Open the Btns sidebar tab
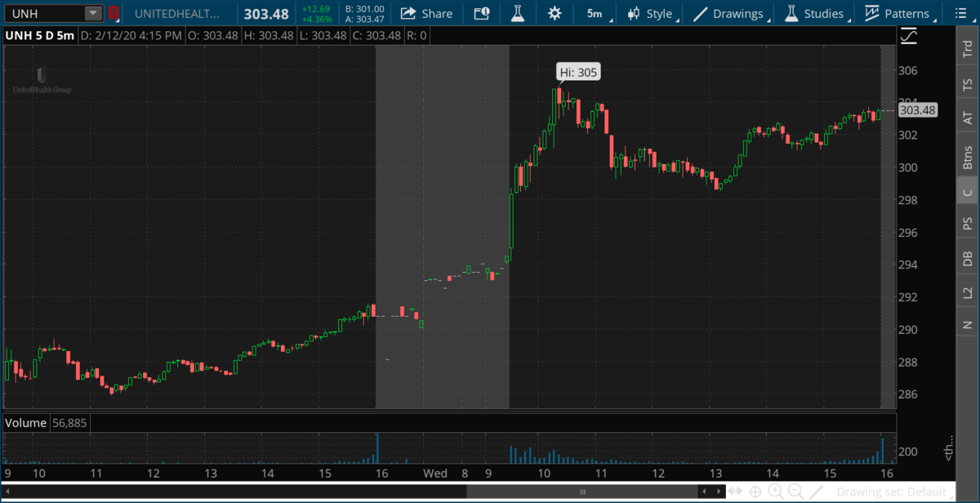980x503 pixels. [968, 157]
